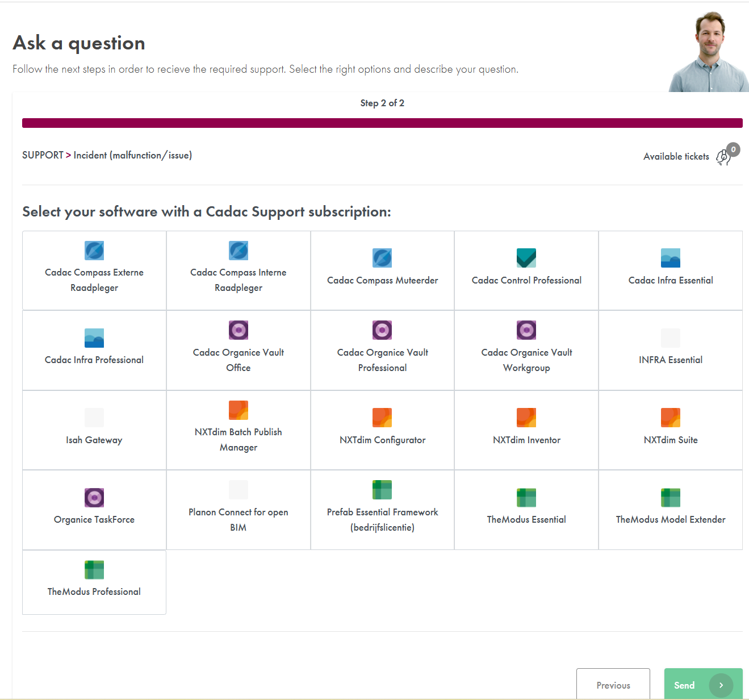Select Prefab Essential Framework tile
The height and width of the screenshot is (700, 749).
tap(383, 510)
